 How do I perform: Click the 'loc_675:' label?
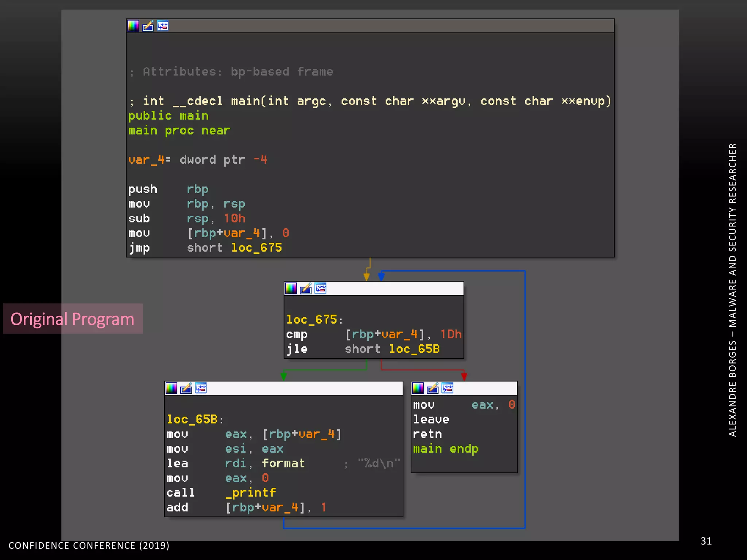click(315, 320)
